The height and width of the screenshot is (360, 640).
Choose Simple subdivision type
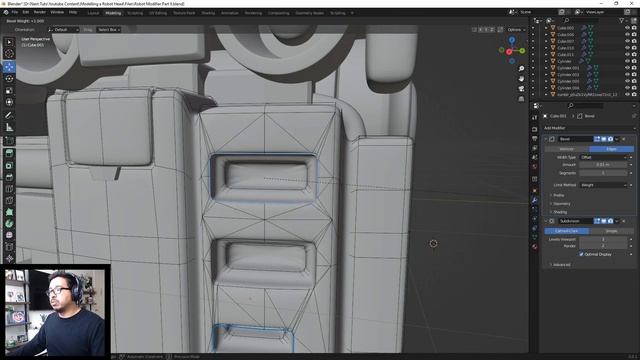coord(611,231)
